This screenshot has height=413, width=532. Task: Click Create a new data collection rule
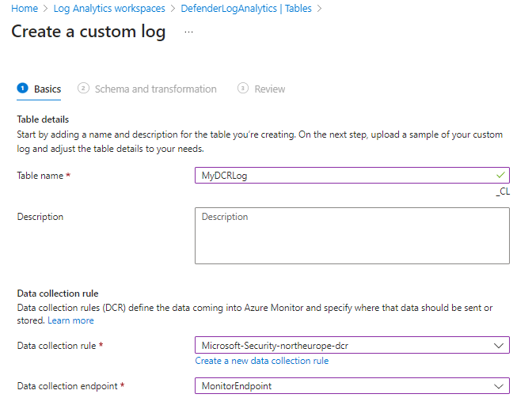(x=262, y=361)
